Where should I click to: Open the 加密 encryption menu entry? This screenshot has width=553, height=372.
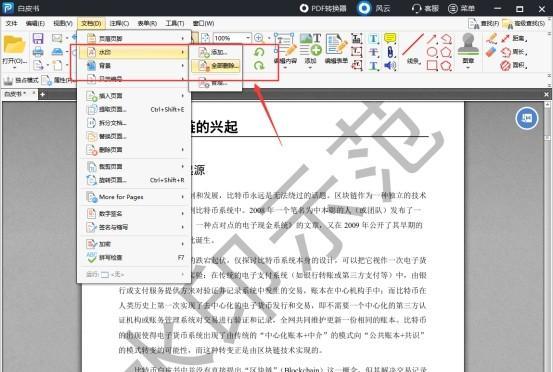[134, 244]
